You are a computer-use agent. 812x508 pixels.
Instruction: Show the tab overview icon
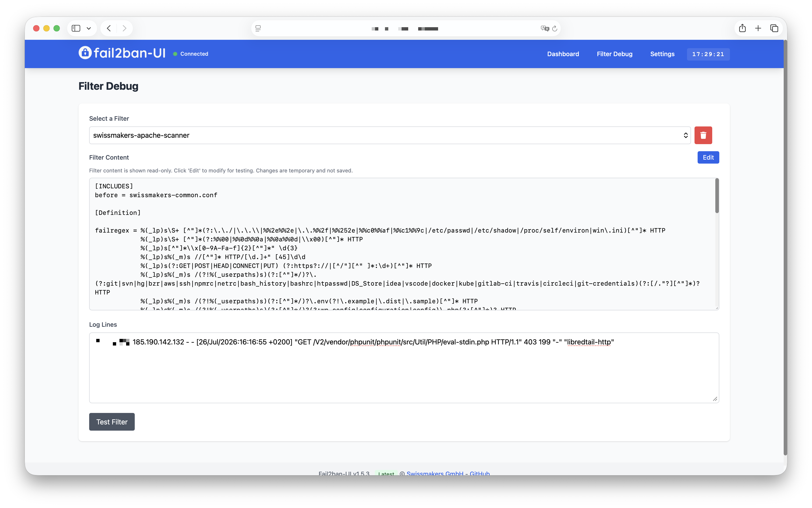click(x=774, y=28)
